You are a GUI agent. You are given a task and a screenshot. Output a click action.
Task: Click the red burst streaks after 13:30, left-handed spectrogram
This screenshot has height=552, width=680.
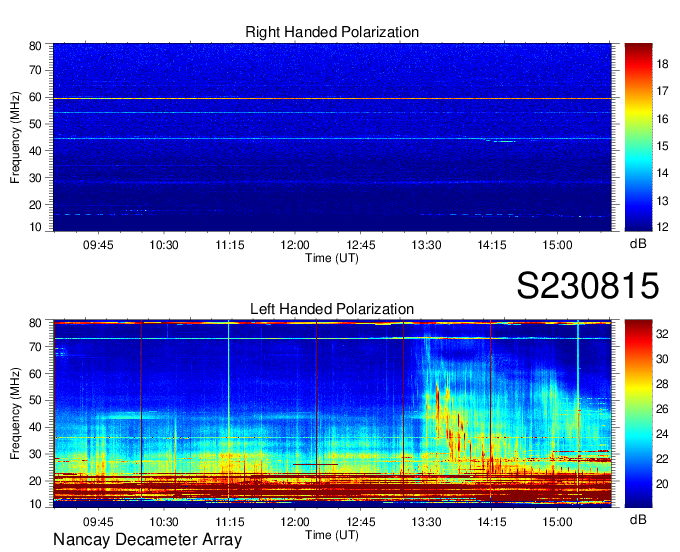point(453,423)
